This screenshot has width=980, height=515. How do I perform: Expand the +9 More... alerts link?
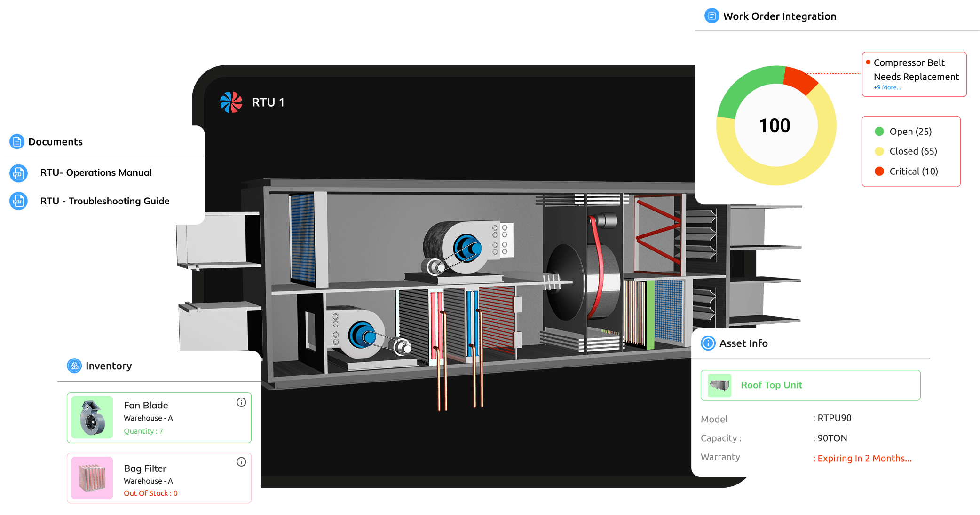[x=887, y=87]
